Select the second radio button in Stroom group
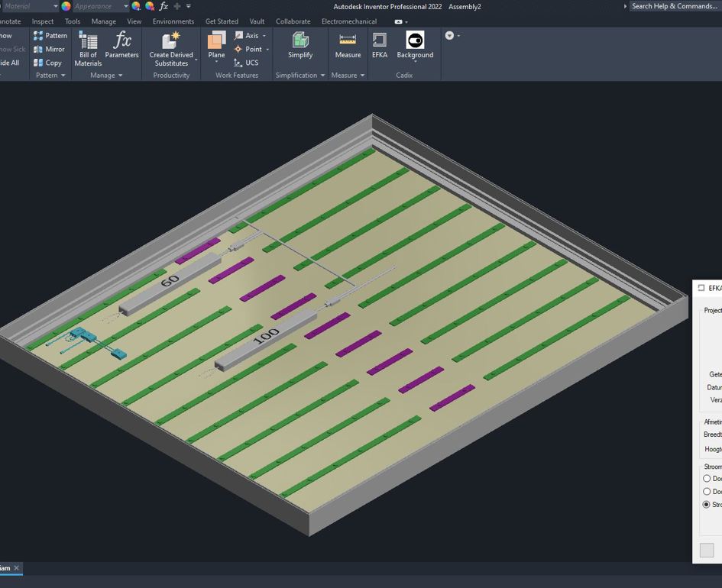 pyautogui.click(x=707, y=492)
